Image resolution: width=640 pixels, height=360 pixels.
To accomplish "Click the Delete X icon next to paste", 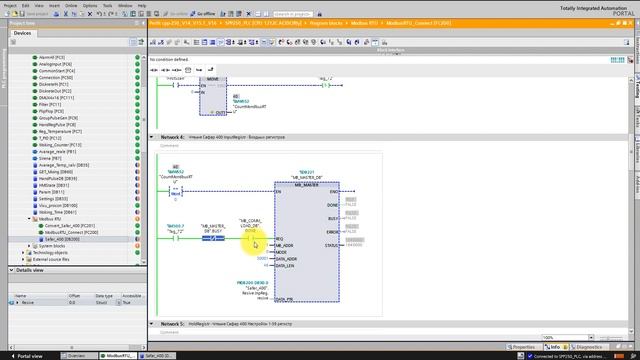I will pos(90,14).
